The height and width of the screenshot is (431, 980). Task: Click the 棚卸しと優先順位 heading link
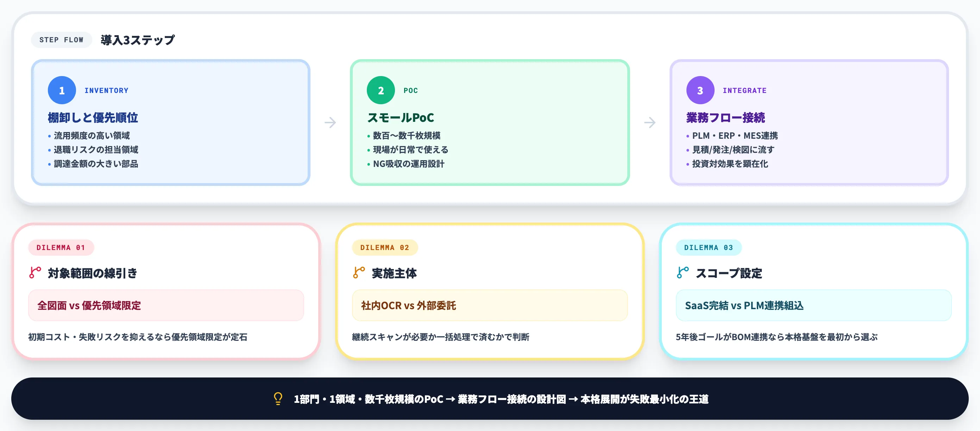[92, 118]
